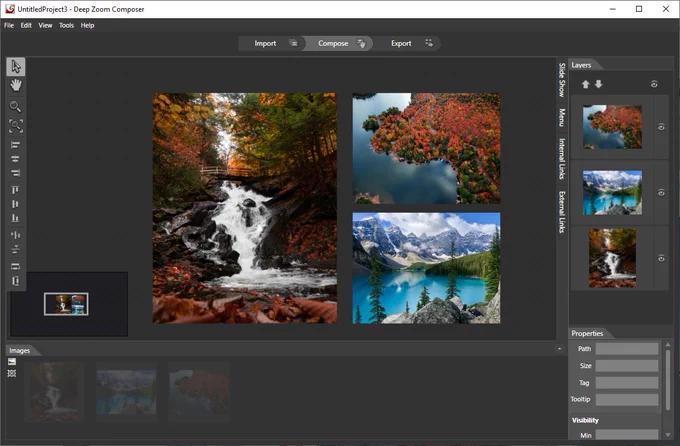This screenshot has width=680, height=446.
Task: Hide the mountain lake layer
Action: tap(661, 193)
